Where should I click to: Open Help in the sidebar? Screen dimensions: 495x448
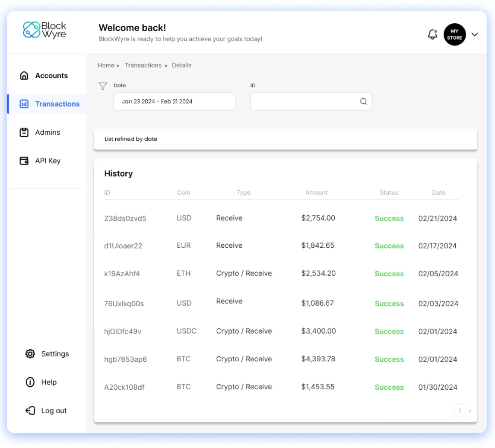click(49, 382)
